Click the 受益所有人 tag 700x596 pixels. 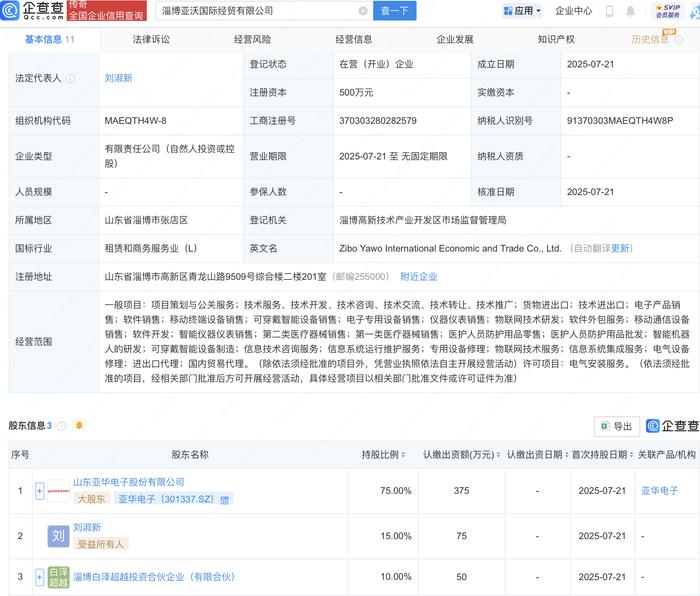(100, 544)
